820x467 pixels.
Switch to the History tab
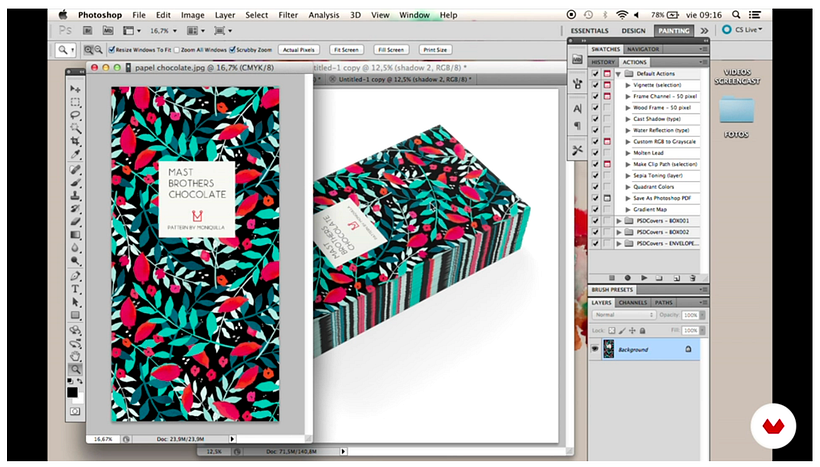tap(603, 62)
